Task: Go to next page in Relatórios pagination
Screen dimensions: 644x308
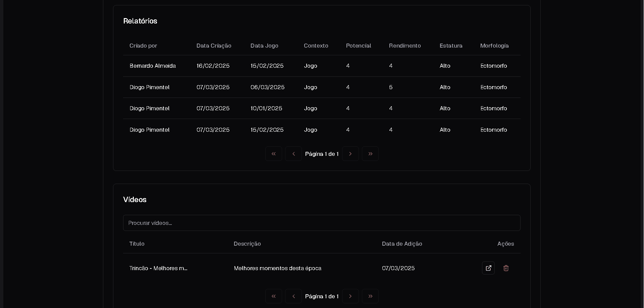Action: [350, 154]
